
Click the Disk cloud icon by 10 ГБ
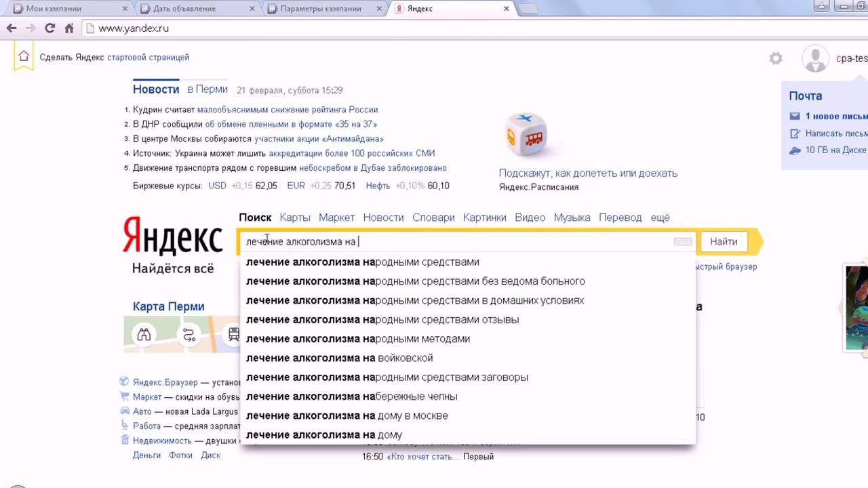(x=795, y=150)
